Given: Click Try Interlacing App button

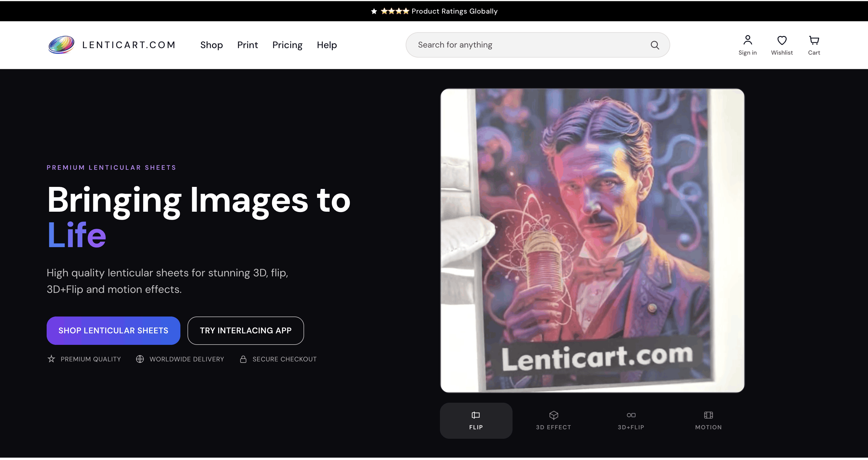Looking at the screenshot, I should click(245, 330).
